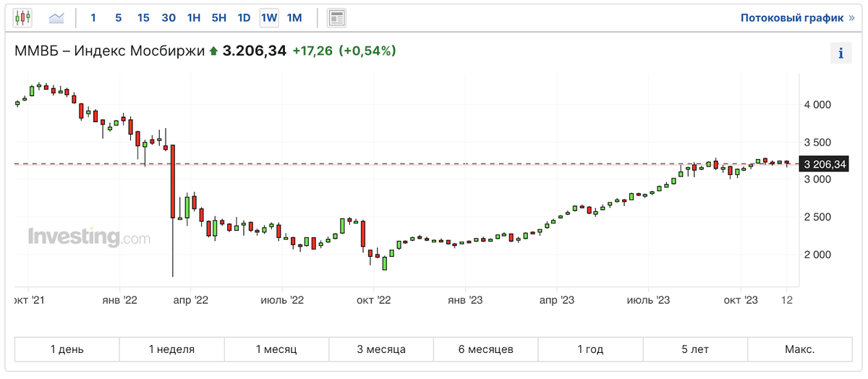Set the 1W interval
Image resolution: width=868 pixels, height=379 pixels.
click(269, 18)
